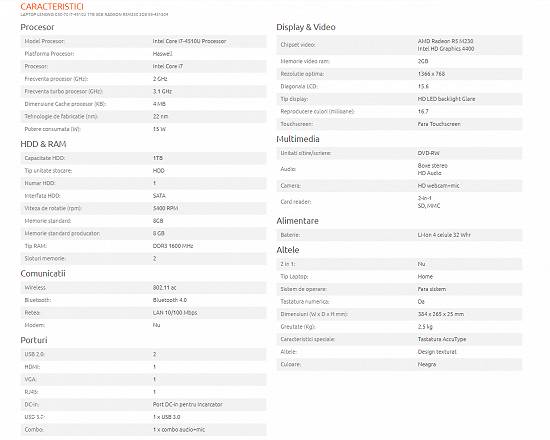Select the Altele section heading
Viewport: 550px width, 440px height.
[x=288, y=250]
